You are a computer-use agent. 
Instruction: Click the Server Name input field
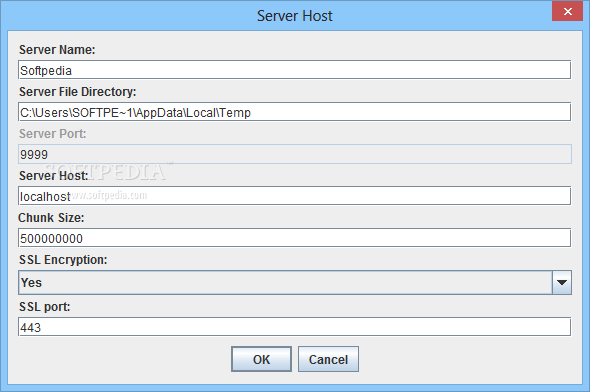click(x=294, y=70)
